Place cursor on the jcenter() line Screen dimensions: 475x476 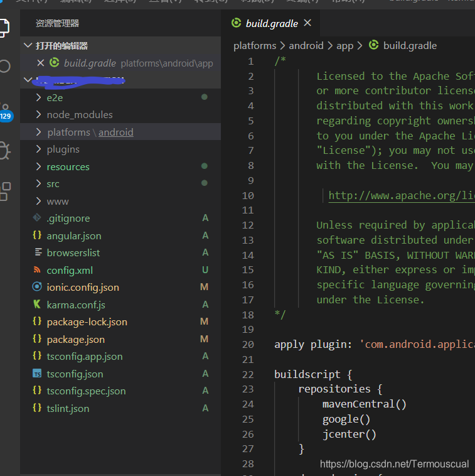(x=349, y=434)
